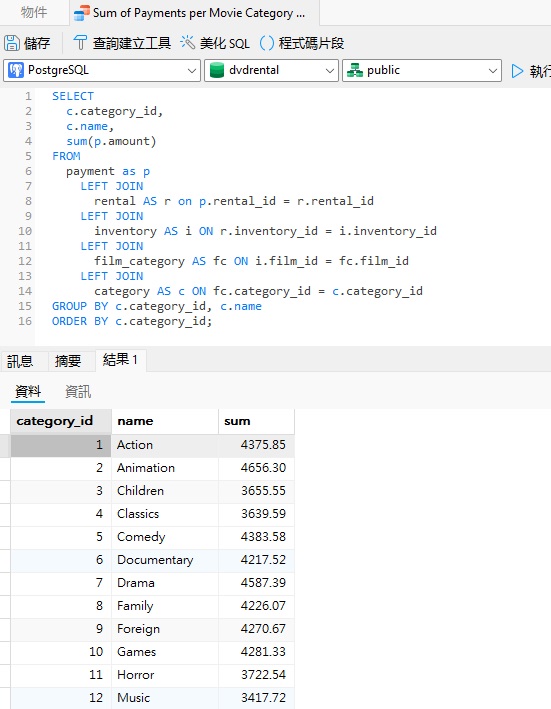Image resolution: width=551 pixels, height=709 pixels.
Task: Open the Query Builder tool (查詢建立工具)
Action: click(122, 43)
